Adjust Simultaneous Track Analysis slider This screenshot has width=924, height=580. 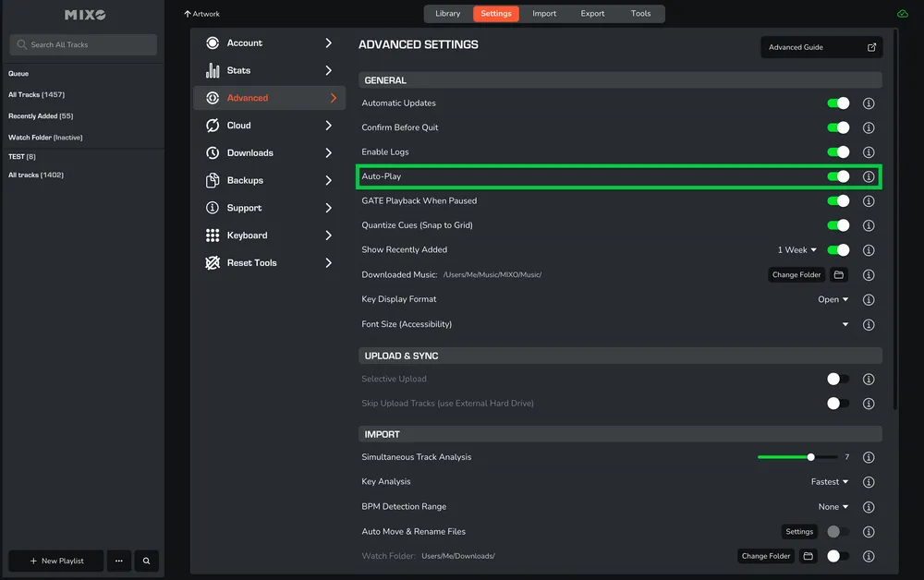(x=811, y=457)
